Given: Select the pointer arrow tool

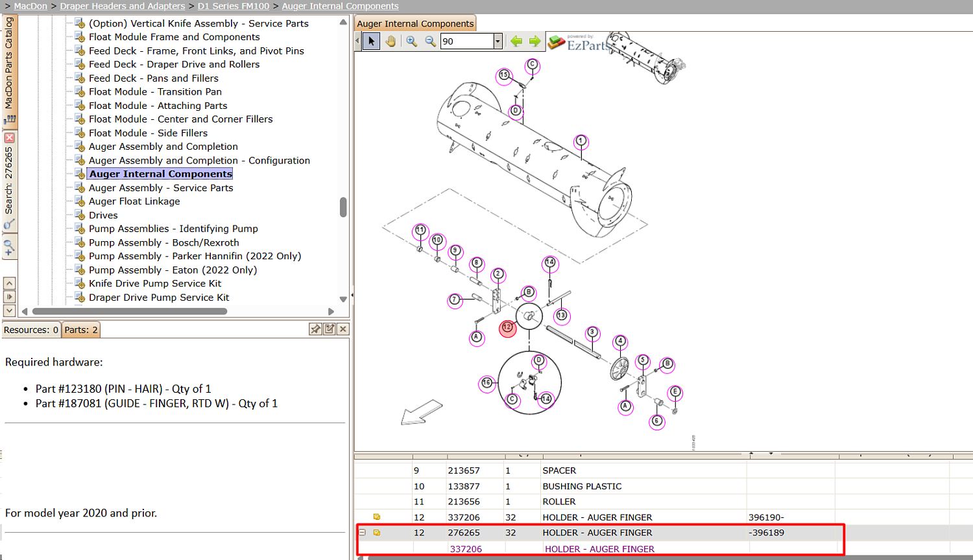Looking at the screenshot, I should pos(371,41).
